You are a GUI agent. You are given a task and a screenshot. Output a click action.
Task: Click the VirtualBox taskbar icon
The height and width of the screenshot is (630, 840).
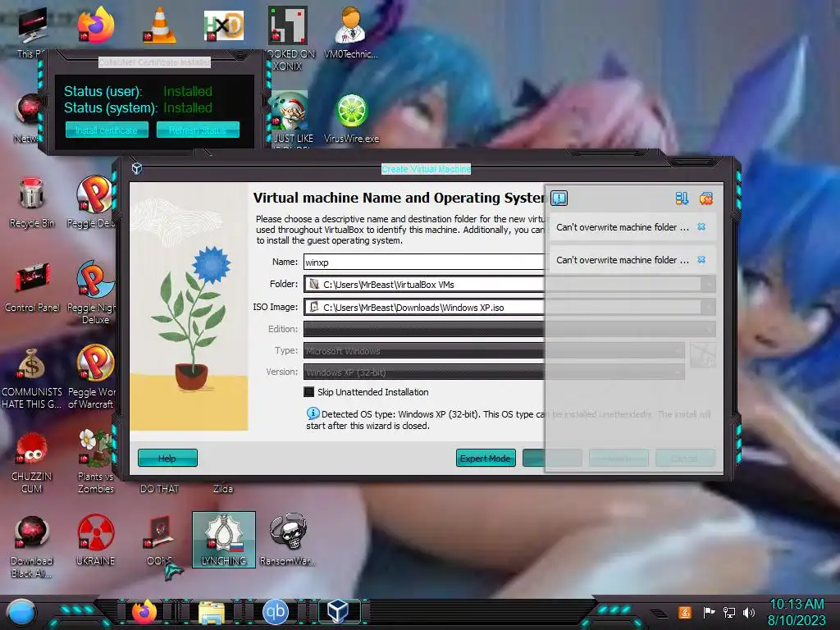coord(339,612)
